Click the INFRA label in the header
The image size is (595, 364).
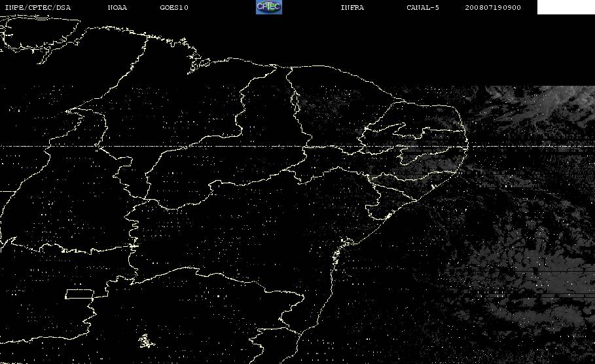[x=353, y=8]
